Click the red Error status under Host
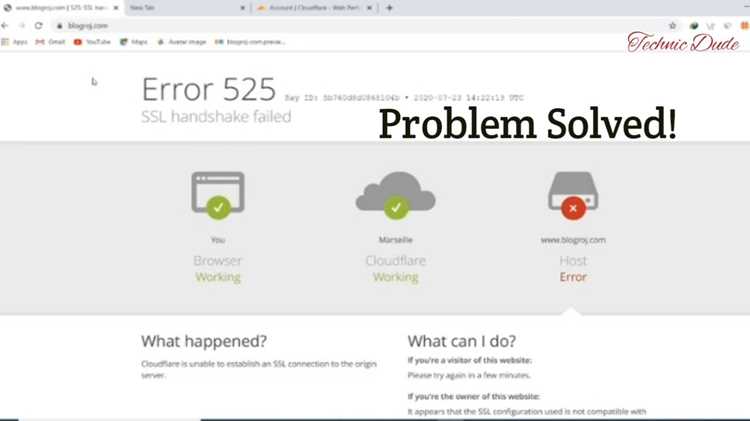750x421 pixels. click(x=573, y=277)
